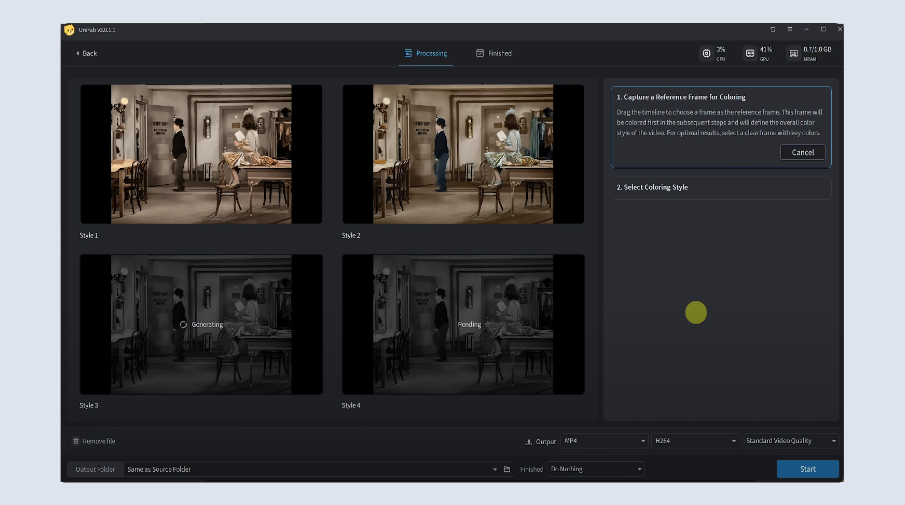This screenshot has height=505, width=905.
Task: Cancel the reference frame capture
Action: click(802, 152)
